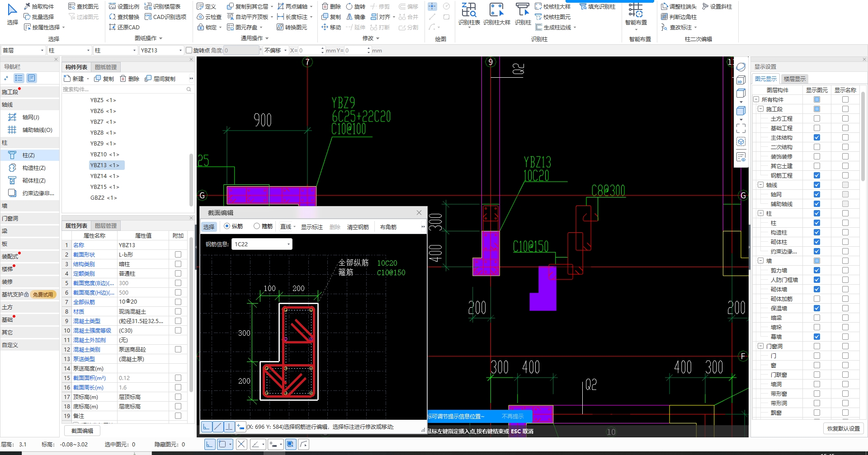Select YBZ14 in component list
This screenshot has width=868, height=455.
pos(104,176)
